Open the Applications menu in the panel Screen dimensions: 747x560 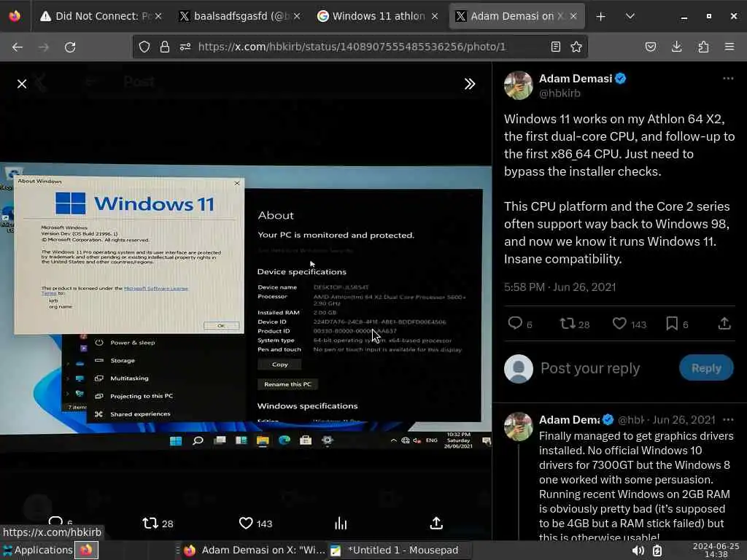pyautogui.click(x=38, y=550)
